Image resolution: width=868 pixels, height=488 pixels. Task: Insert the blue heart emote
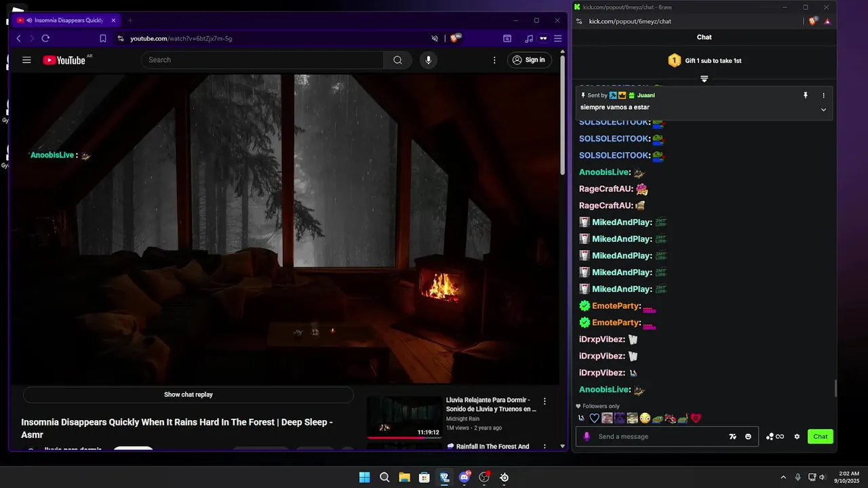595,418
